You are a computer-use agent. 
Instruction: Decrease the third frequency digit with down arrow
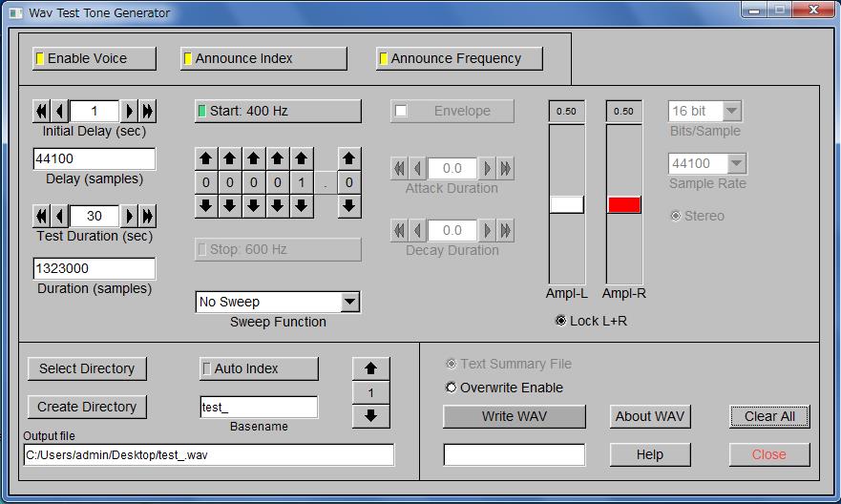point(254,205)
